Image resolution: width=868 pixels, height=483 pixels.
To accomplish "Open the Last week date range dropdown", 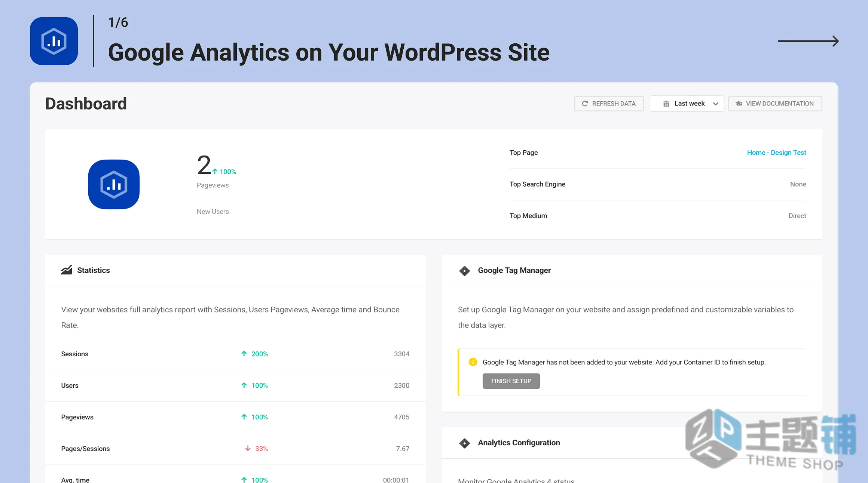I will pyautogui.click(x=687, y=104).
